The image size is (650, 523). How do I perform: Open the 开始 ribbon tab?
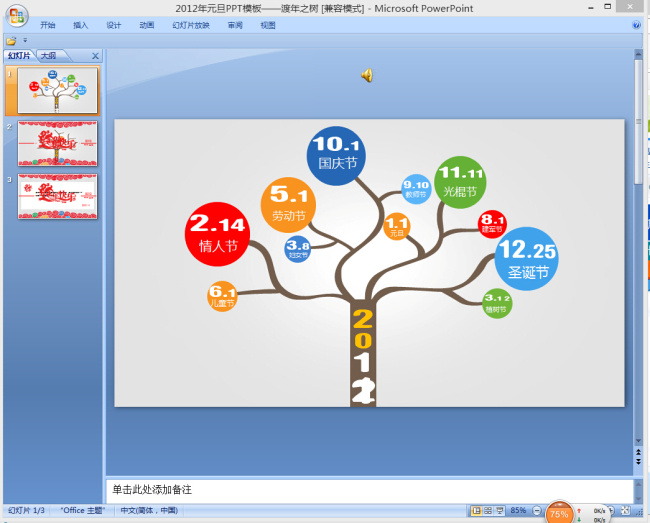tap(48, 25)
